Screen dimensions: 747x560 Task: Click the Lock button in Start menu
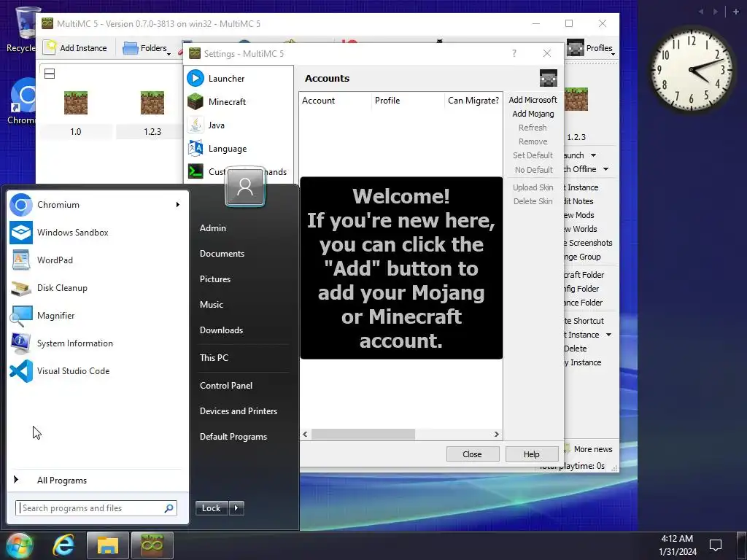tap(211, 508)
